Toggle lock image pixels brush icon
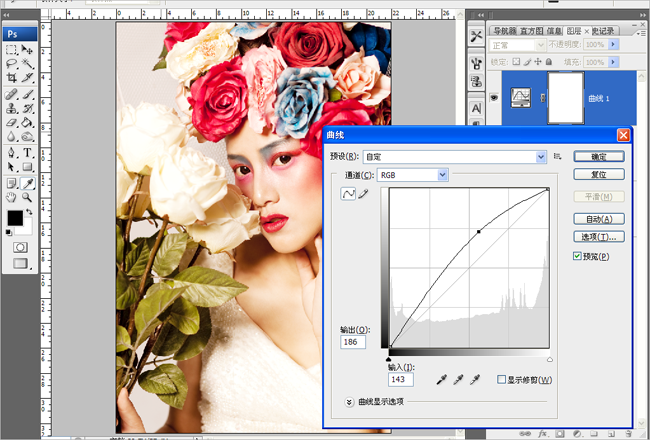Screen dimensions: 650x440 (x=527, y=62)
